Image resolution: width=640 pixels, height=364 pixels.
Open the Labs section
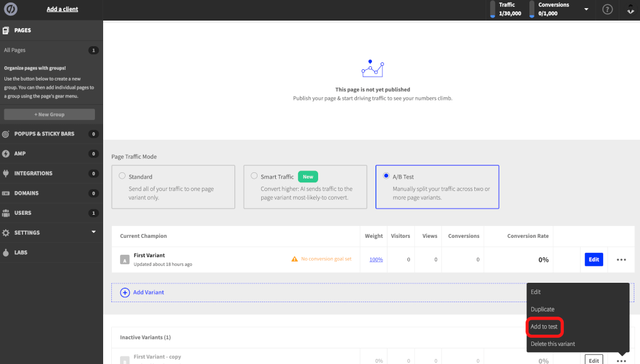coord(21,253)
